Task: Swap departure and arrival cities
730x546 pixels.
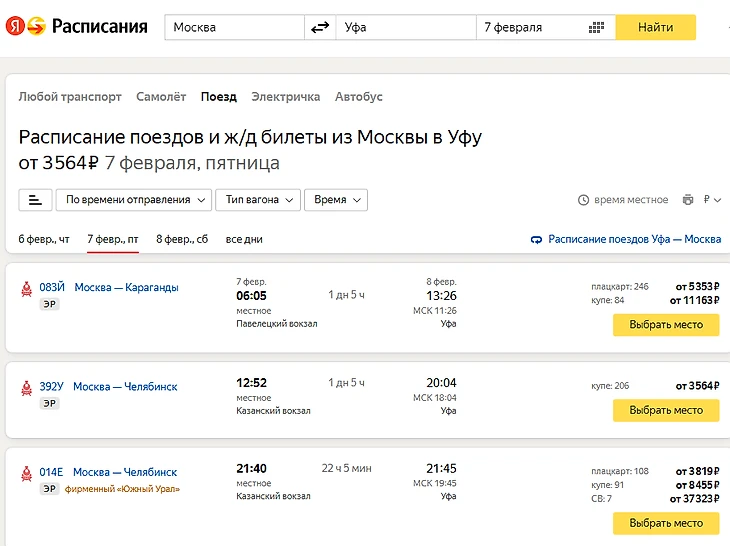Action: point(320,27)
